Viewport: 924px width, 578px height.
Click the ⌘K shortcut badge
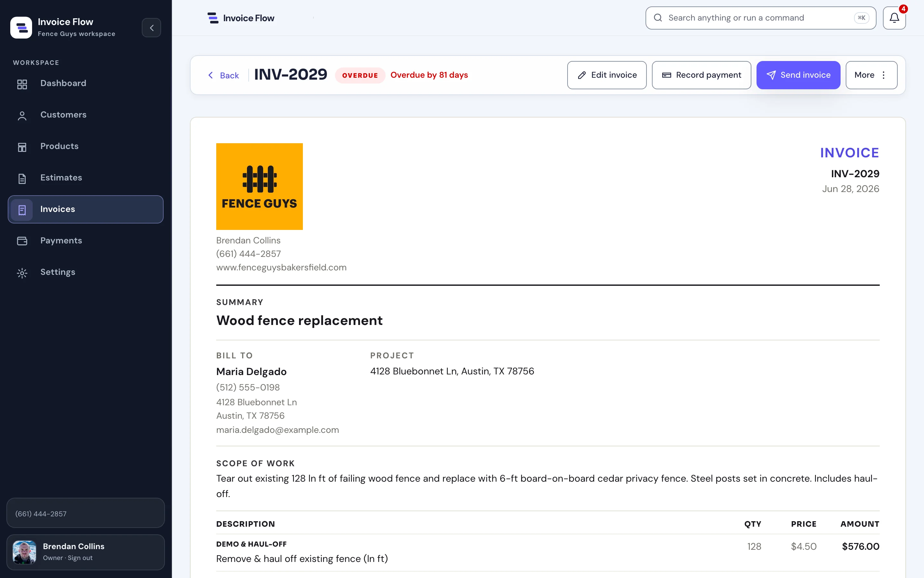[x=861, y=18]
